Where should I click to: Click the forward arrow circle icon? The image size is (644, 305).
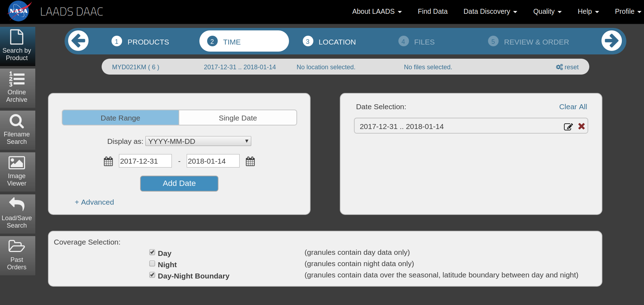[x=612, y=41]
